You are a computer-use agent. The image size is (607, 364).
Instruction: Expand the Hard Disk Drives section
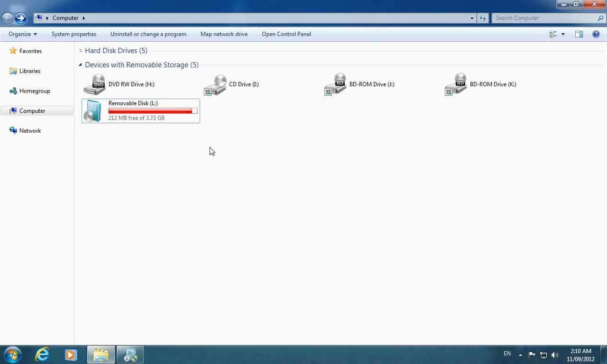[81, 50]
